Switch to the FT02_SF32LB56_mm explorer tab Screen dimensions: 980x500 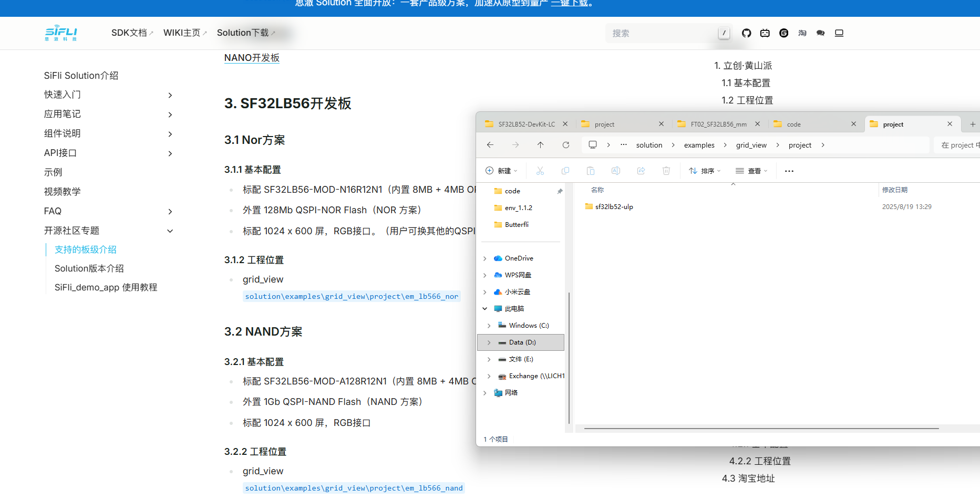(718, 124)
